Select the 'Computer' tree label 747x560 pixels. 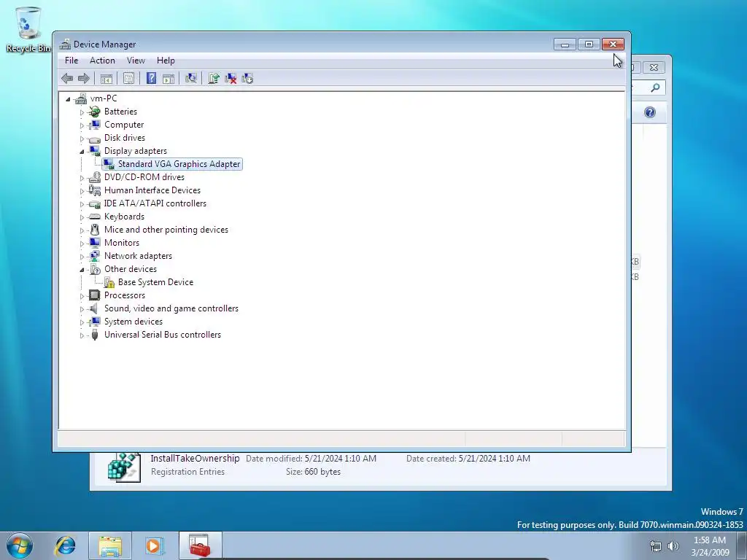pyautogui.click(x=124, y=125)
